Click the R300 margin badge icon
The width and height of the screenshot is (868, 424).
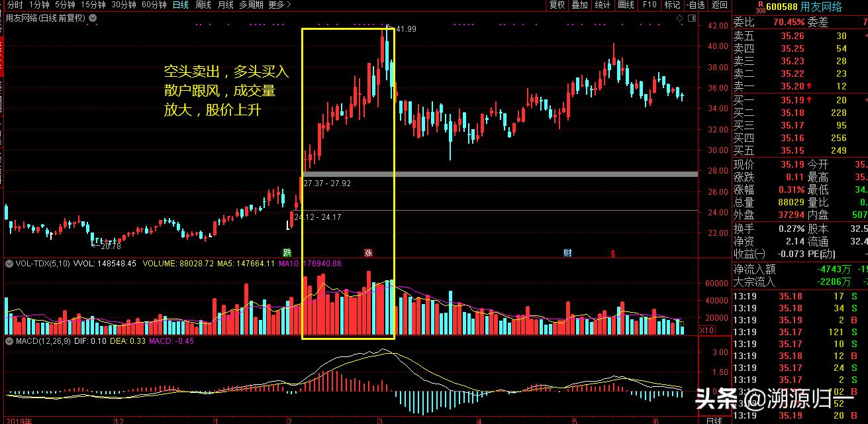click(761, 7)
